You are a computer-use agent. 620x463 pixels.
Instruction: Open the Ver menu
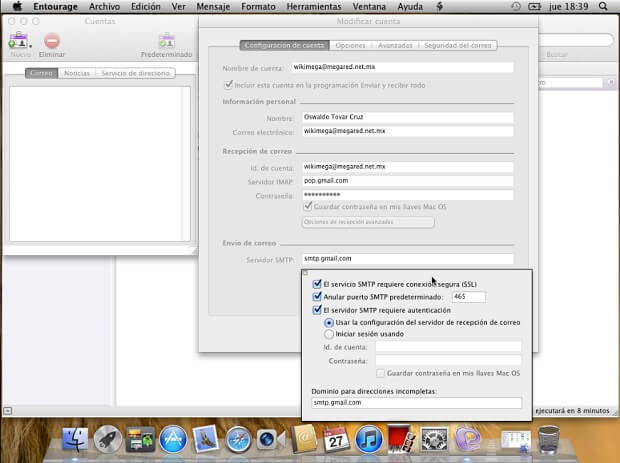point(178,6)
